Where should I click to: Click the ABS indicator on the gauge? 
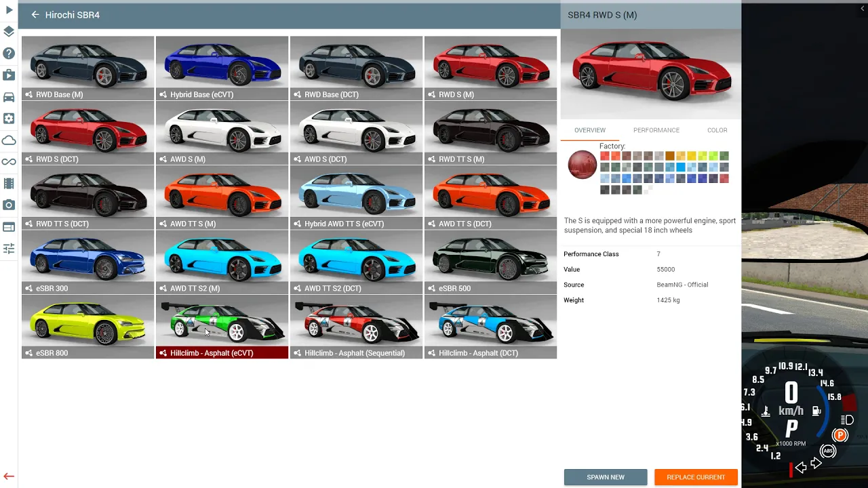click(828, 451)
